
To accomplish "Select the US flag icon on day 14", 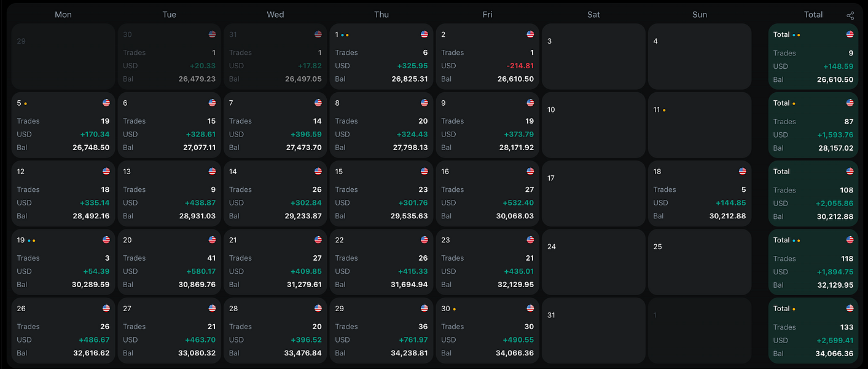I will [x=318, y=171].
